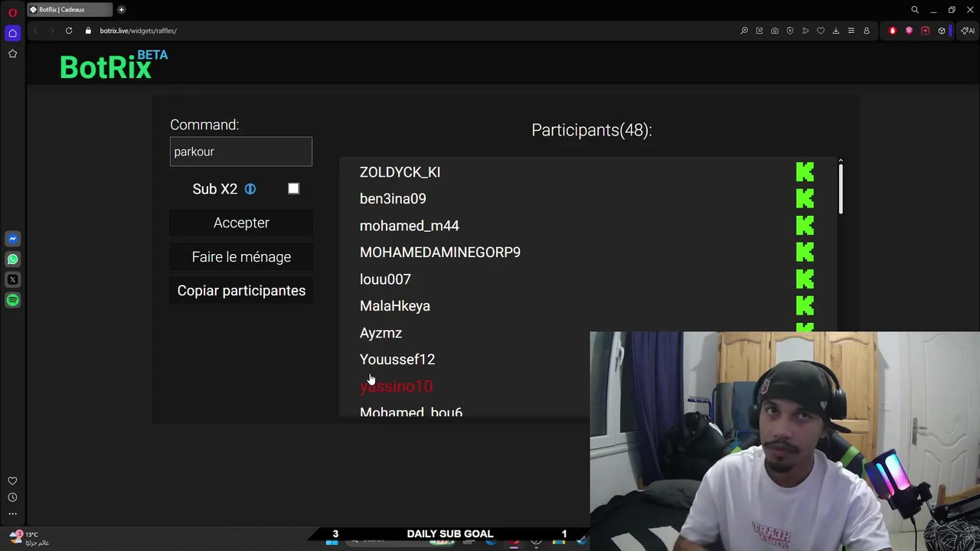Select participant ZOLDYCK_KI
The height and width of the screenshot is (551, 980).
click(400, 172)
